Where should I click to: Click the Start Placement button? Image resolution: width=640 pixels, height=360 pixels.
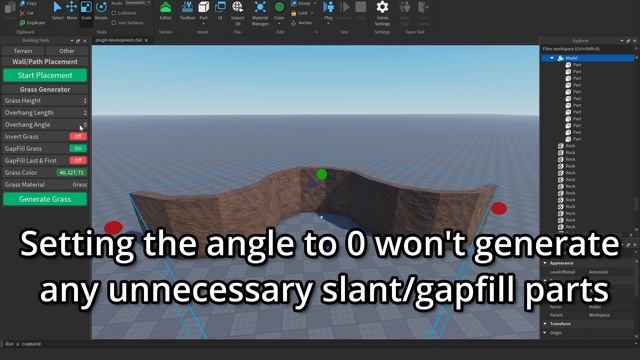[45, 75]
